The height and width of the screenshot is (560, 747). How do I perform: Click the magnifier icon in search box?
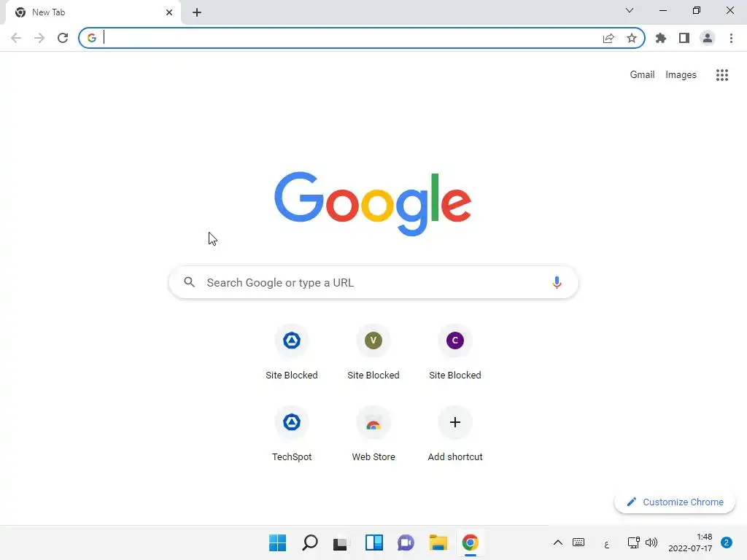pos(189,282)
